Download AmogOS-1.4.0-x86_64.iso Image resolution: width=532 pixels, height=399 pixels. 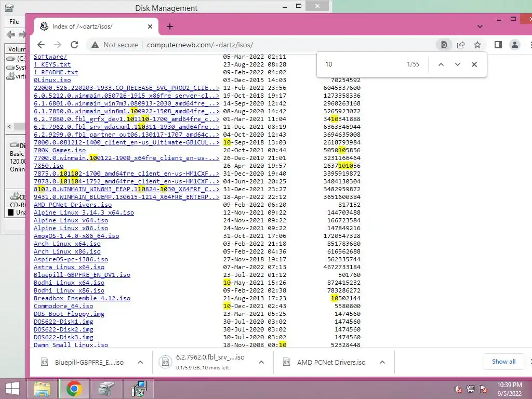tap(76, 236)
